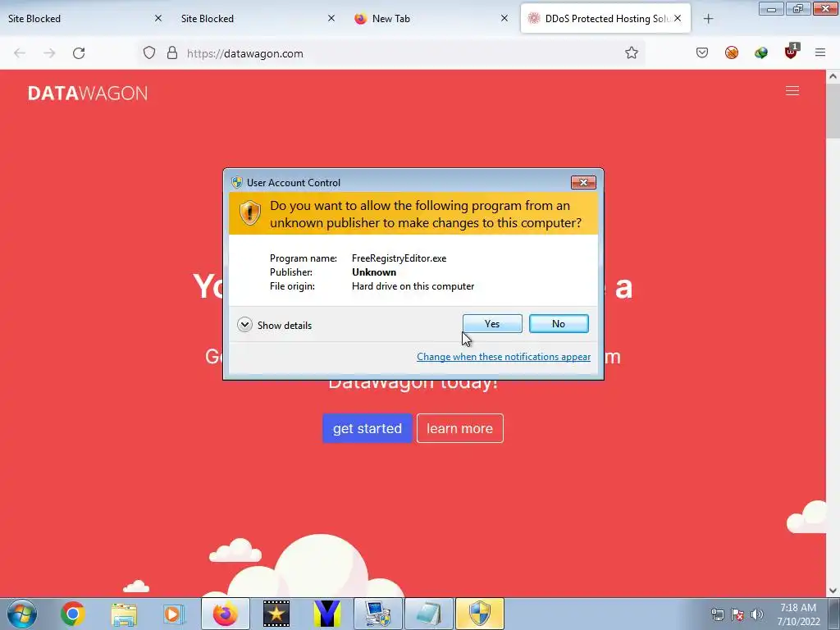This screenshot has width=840, height=630.
Task: Close the New Tab tab
Action: pos(504,19)
